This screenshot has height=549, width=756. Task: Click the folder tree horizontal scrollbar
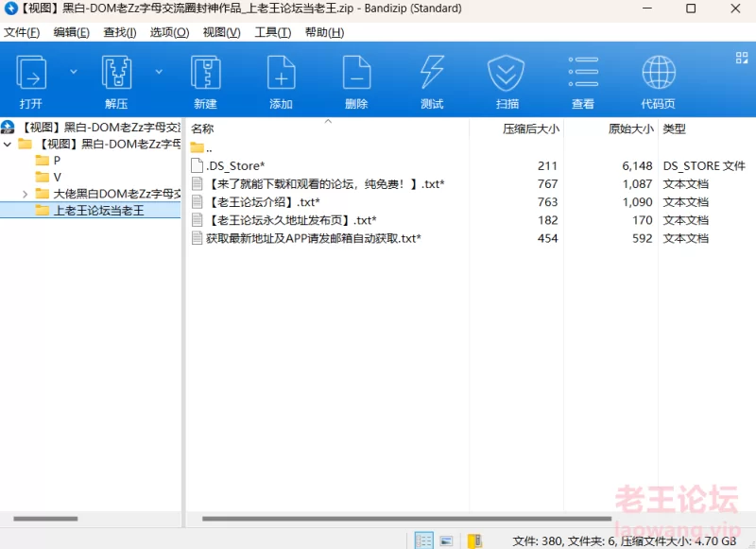(45, 519)
